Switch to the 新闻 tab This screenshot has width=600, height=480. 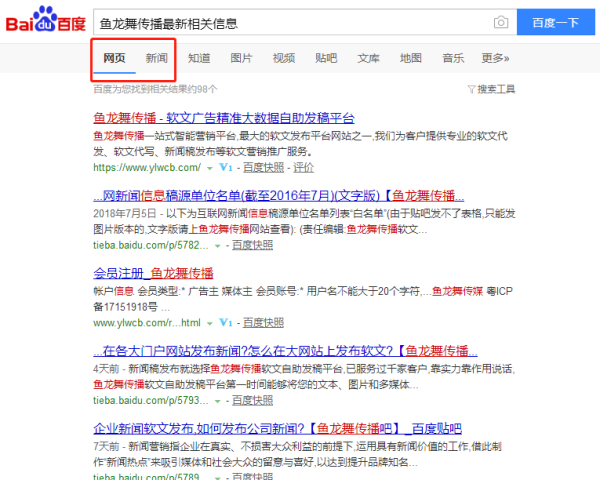point(156,58)
